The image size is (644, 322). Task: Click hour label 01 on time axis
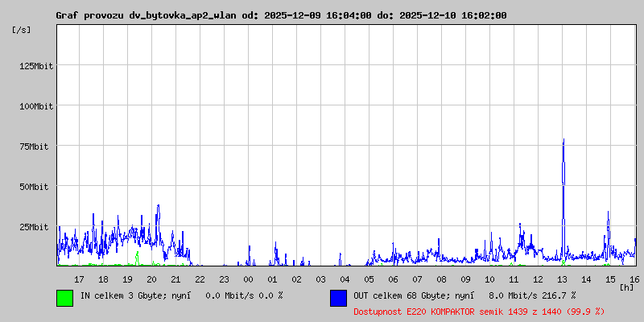tap(272, 279)
